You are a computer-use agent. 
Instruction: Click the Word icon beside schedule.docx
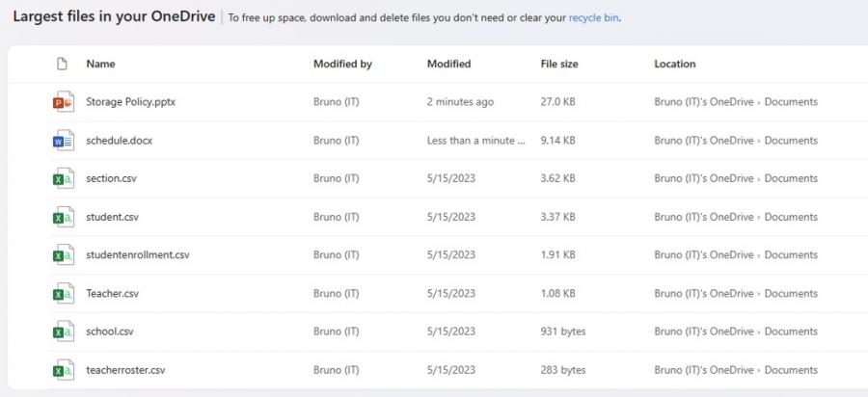pos(63,141)
